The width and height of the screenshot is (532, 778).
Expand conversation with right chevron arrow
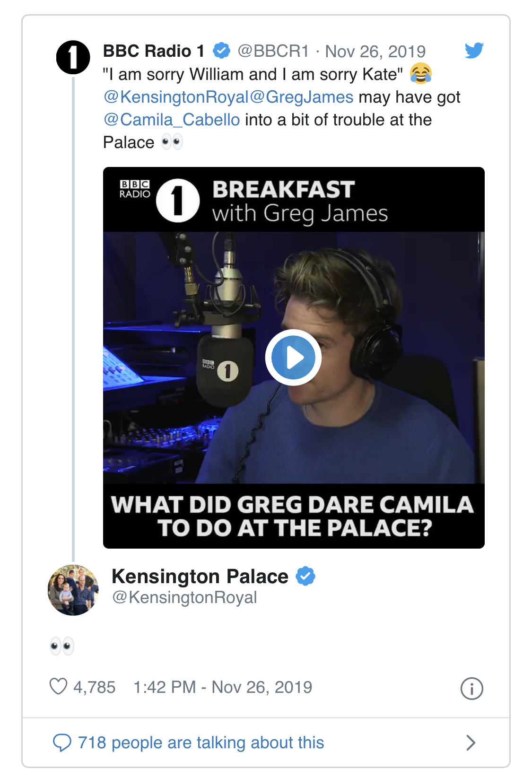pyautogui.click(x=471, y=743)
